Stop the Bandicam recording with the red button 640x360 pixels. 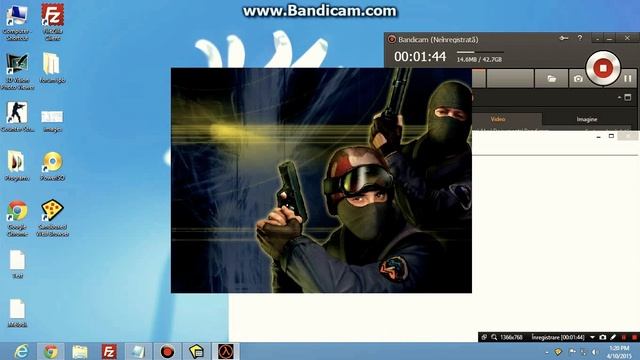(x=603, y=68)
